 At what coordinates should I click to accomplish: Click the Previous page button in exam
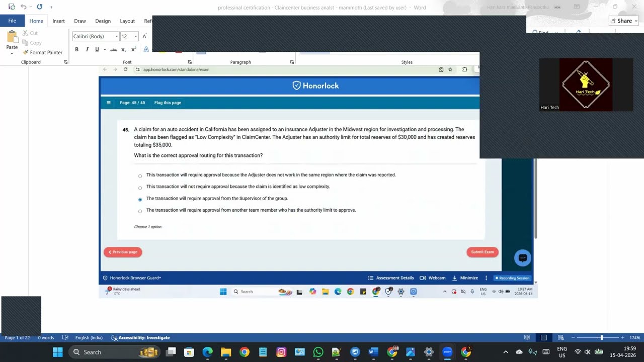123,252
